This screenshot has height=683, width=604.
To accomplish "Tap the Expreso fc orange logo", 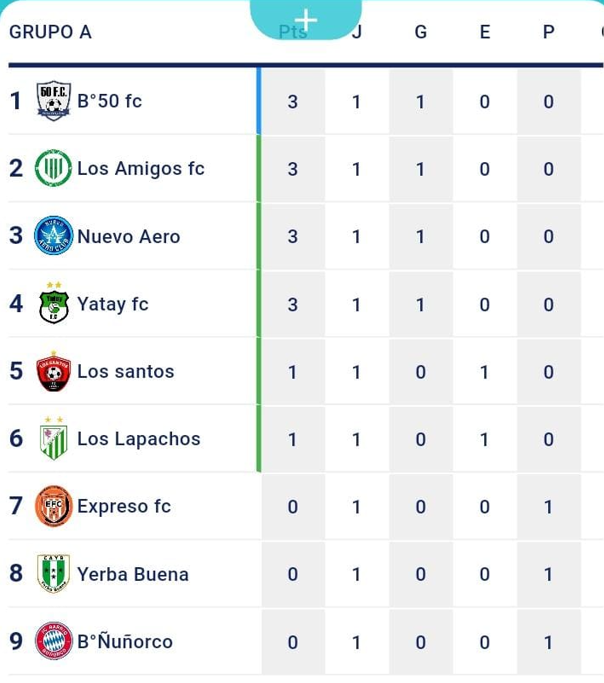I will tap(54, 506).
